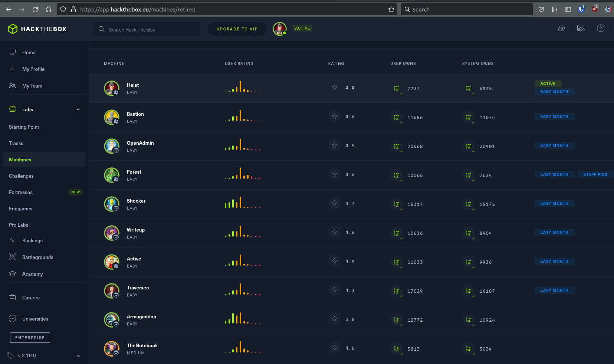Viewport: 614px width, 364px height.
Task: Open Challenges in the sidebar
Action: click(21, 176)
